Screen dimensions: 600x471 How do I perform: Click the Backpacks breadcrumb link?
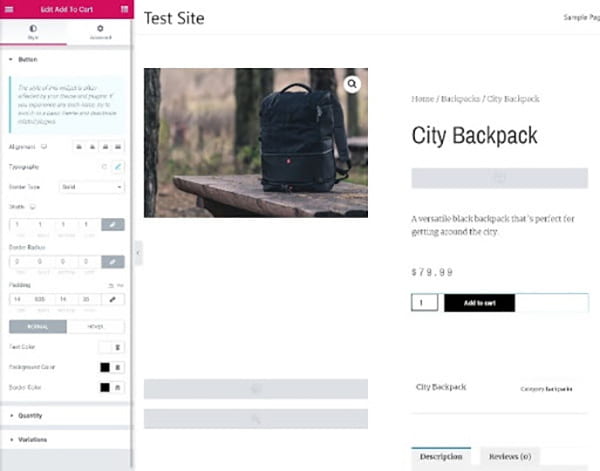[x=460, y=99]
